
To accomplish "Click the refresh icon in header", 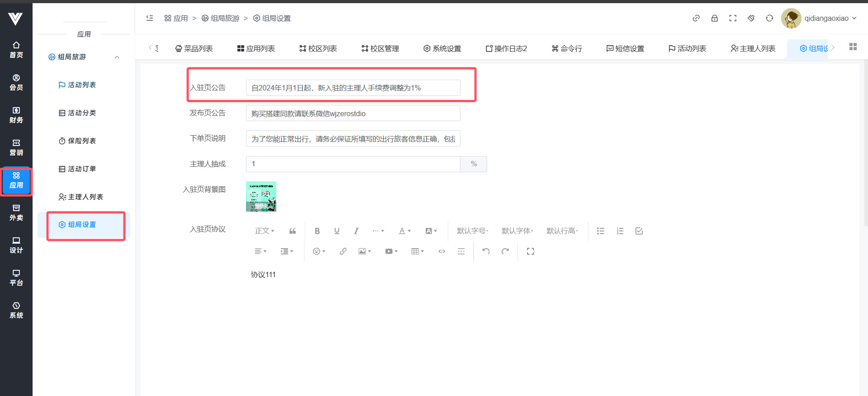I will tap(769, 18).
